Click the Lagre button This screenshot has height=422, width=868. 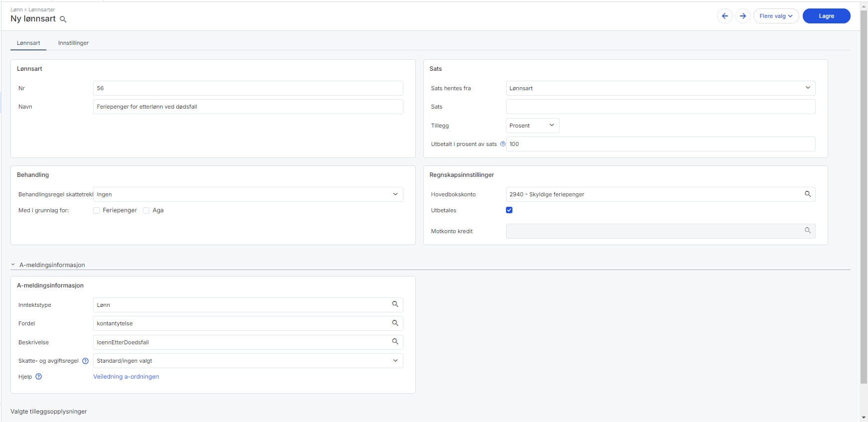pos(826,16)
